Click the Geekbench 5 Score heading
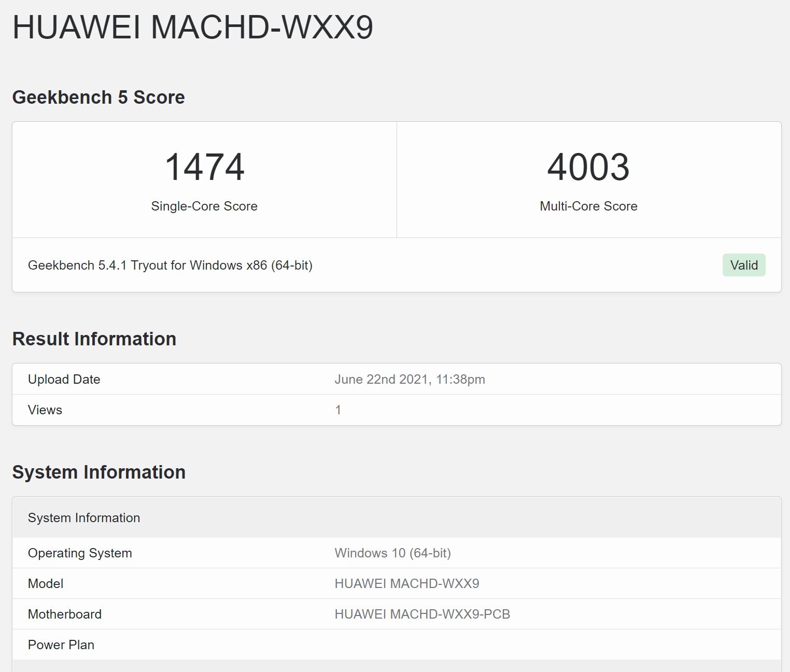The width and height of the screenshot is (790, 672). point(98,97)
